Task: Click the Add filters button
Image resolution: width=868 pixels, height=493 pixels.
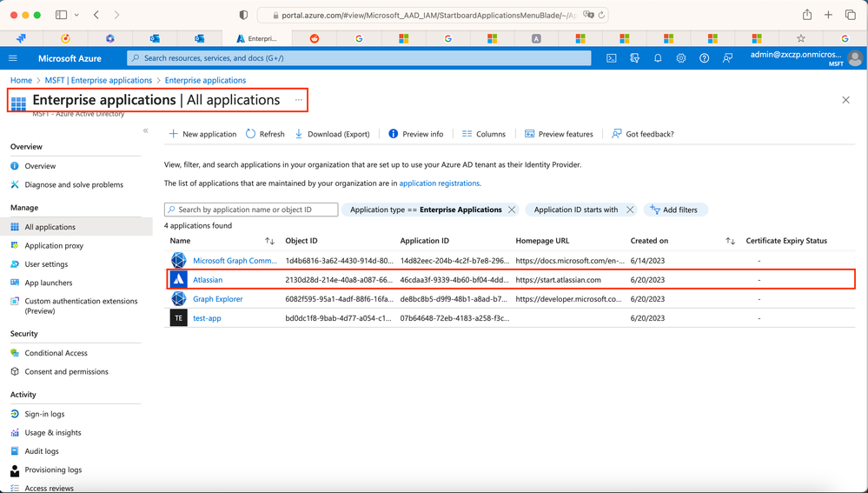Action: pyautogui.click(x=676, y=210)
